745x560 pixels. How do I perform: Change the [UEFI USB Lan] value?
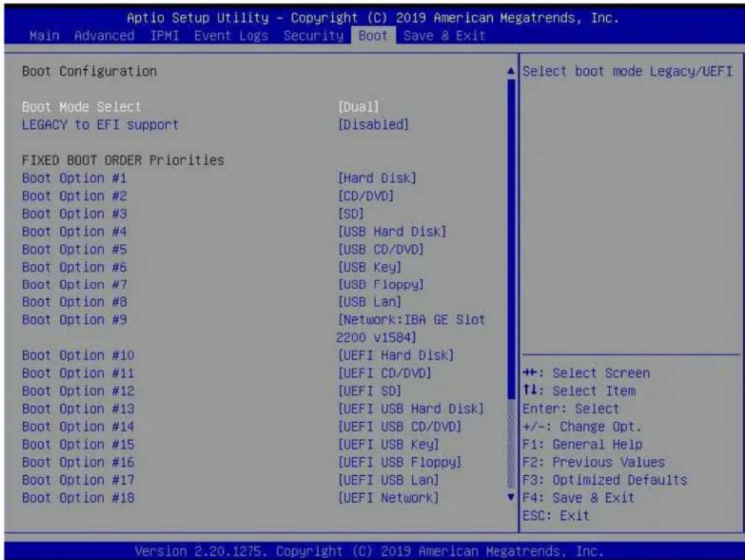tap(388, 480)
